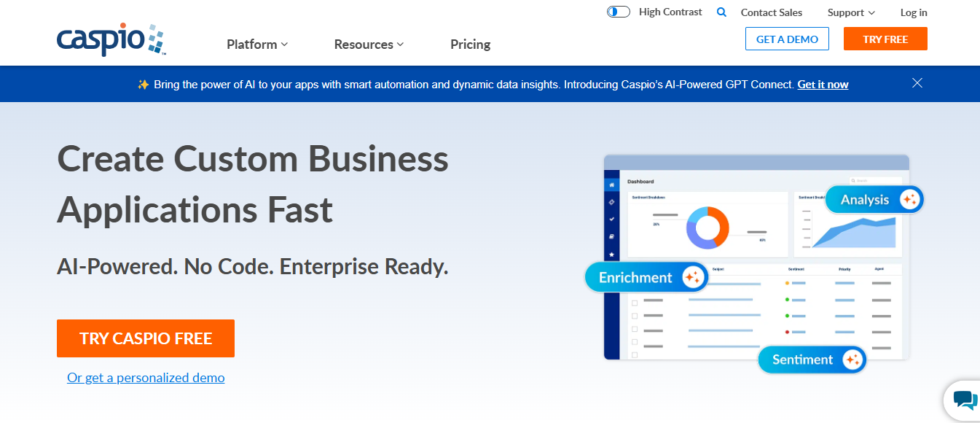980x423 pixels.
Task: Click Contact Sales in the header
Action: [x=771, y=12]
